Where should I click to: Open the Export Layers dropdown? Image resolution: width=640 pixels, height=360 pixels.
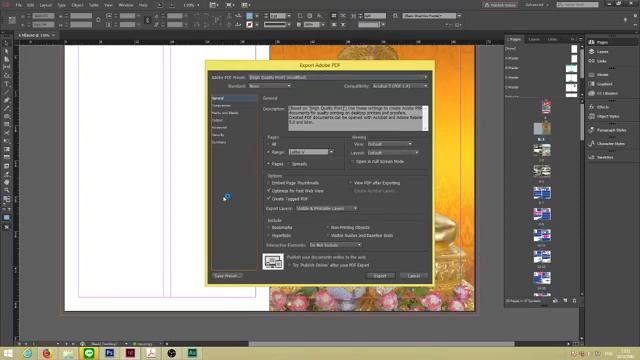[327, 208]
